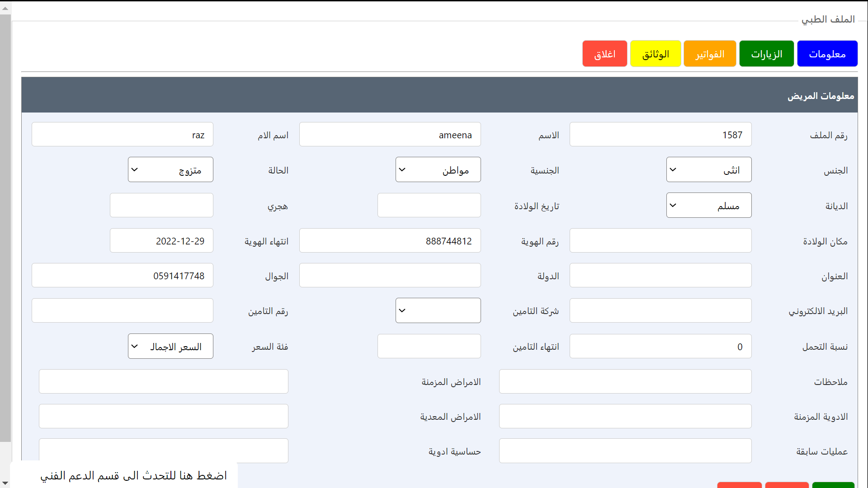Viewport: 868px width, 488px height.
Task: Open the الوثائق tab
Action: click(x=656, y=54)
